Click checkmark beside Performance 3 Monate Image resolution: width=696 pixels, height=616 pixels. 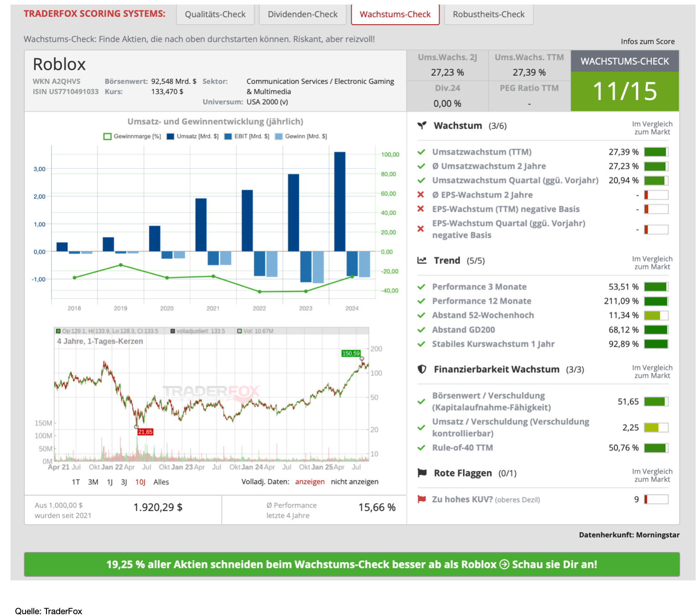[421, 287]
